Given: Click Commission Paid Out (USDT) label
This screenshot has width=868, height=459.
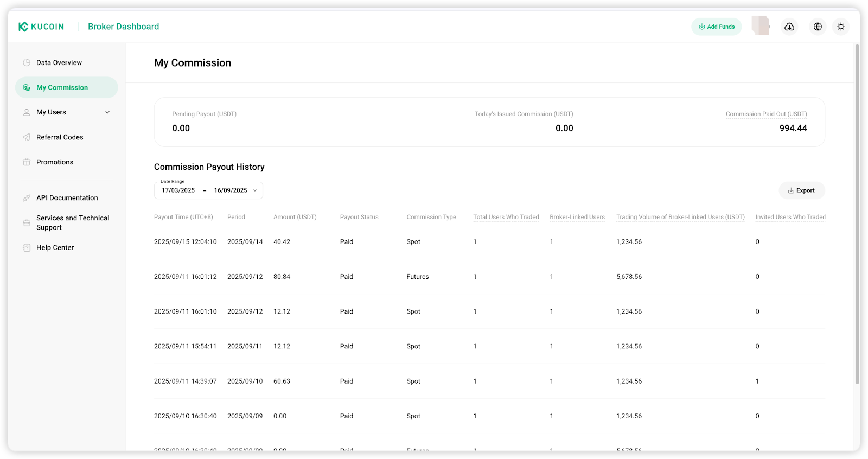Looking at the screenshot, I should point(766,114).
